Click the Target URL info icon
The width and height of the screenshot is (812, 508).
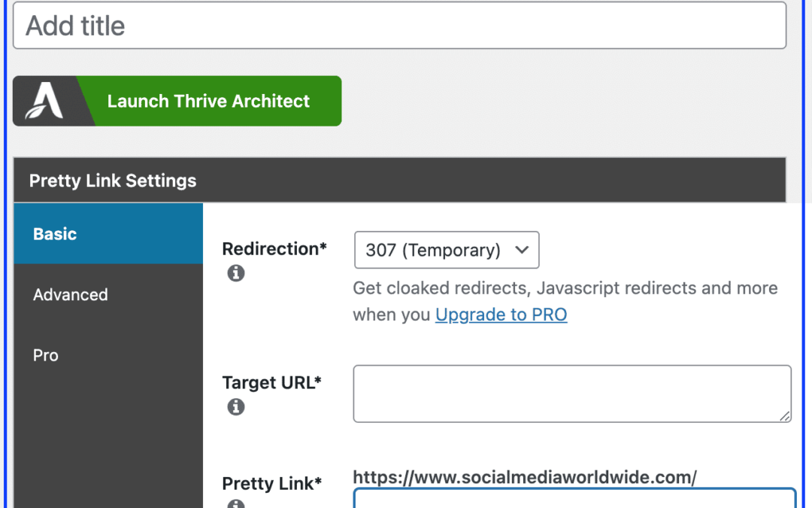coord(235,406)
